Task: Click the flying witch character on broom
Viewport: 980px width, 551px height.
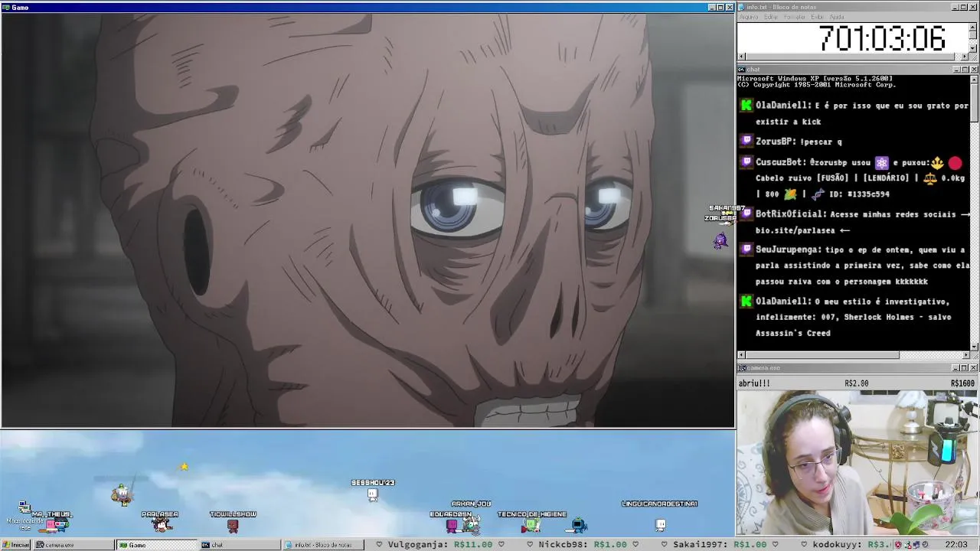Action: coord(122,494)
